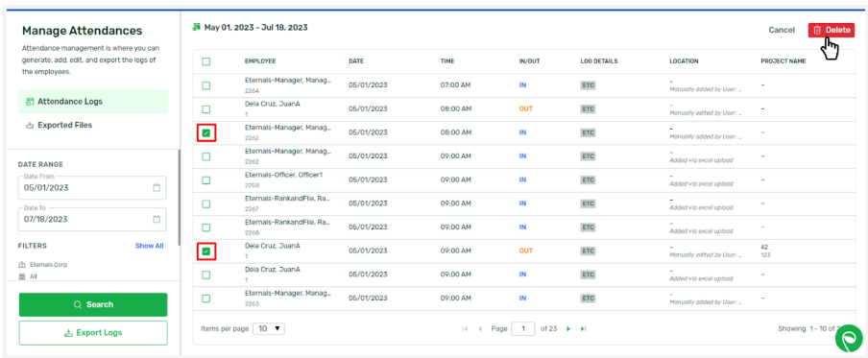Click the Exported Files tray icon
This screenshot has width=868, height=358.
click(30, 126)
